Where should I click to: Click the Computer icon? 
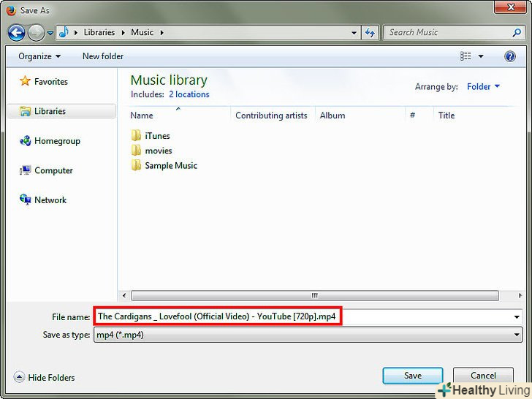(x=25, y=170)
